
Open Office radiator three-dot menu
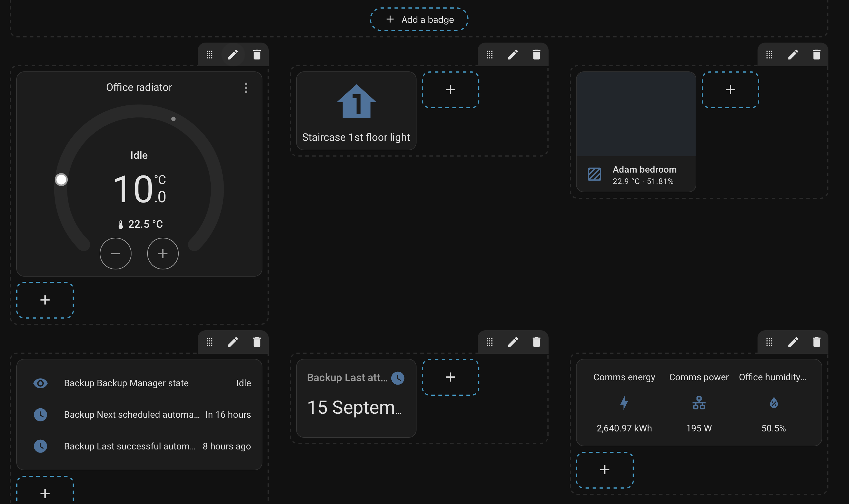[246, 88]
